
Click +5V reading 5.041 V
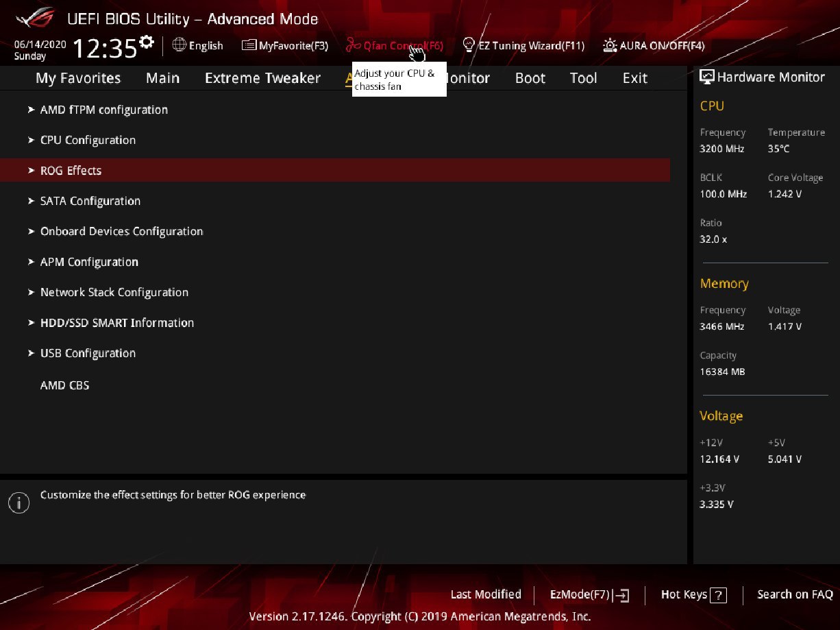[x=785, y=459]
